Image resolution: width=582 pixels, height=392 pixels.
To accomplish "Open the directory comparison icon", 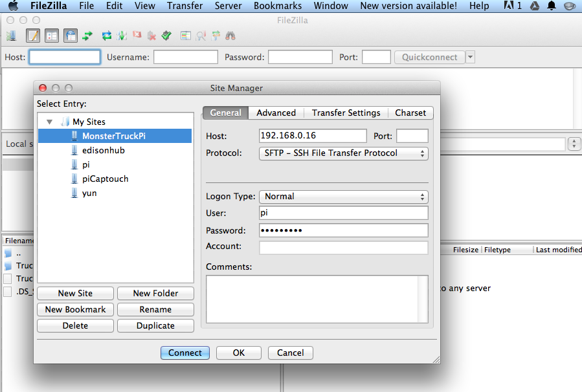I will pos(186,36).
